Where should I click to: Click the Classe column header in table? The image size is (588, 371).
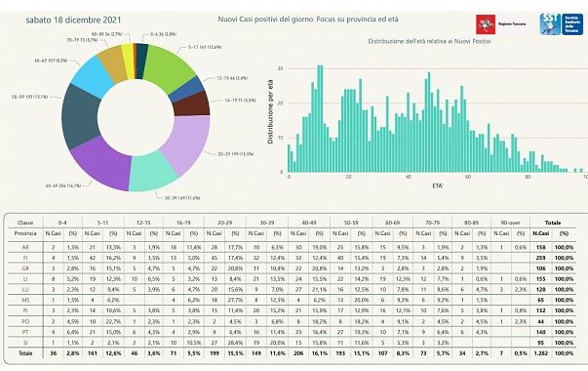pyautogui.click(x=25, y=223)
